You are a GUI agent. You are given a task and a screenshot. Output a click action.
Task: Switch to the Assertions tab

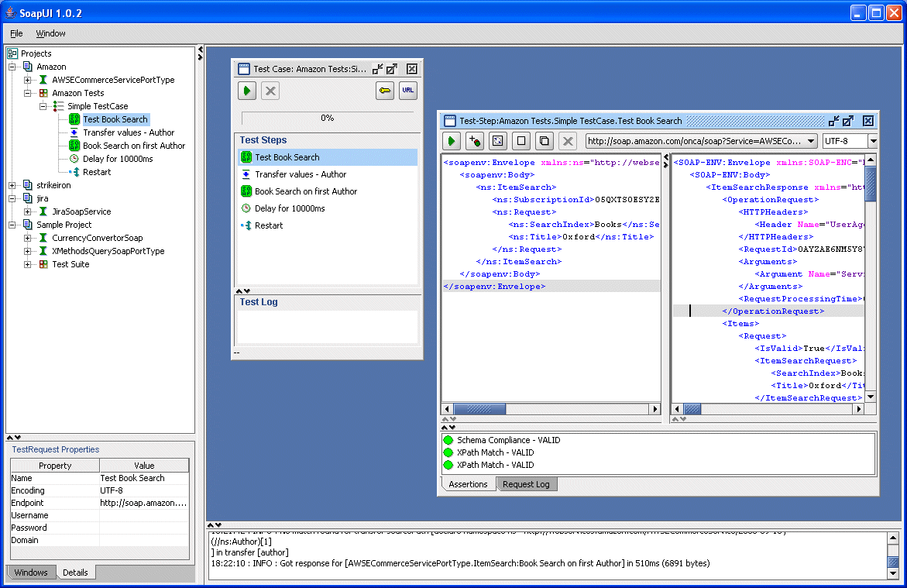(x=468, y=483)
